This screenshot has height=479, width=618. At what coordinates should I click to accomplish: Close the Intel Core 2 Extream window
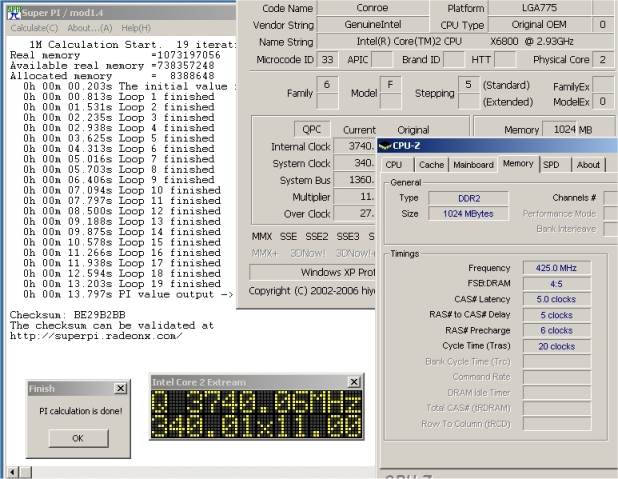(x=354, y=382)
